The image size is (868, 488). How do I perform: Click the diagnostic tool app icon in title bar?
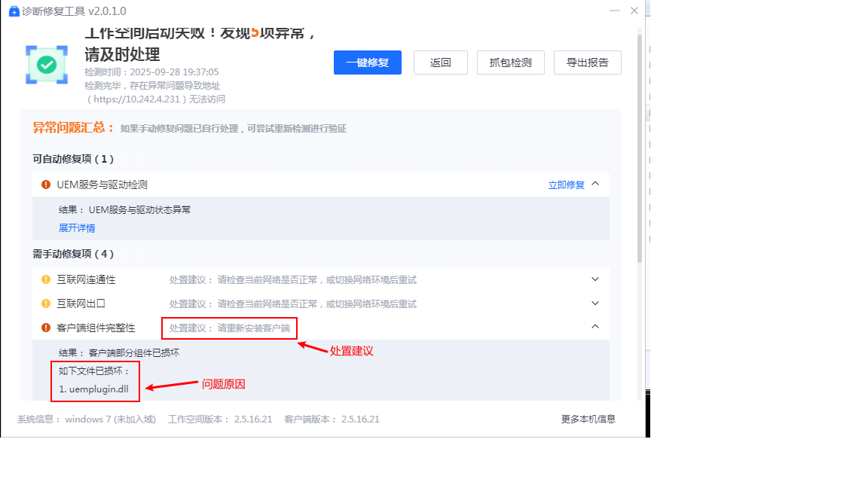click(x=14, y=11)
